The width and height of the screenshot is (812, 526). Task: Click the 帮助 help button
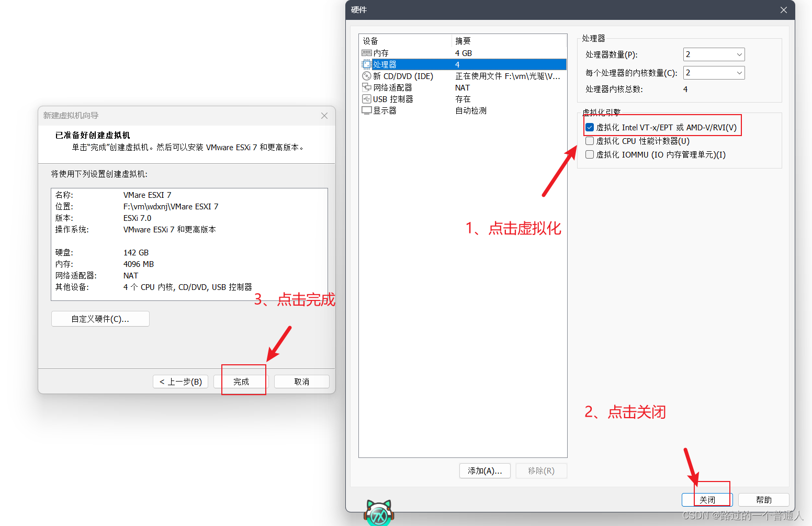click(x=764, y=500)
